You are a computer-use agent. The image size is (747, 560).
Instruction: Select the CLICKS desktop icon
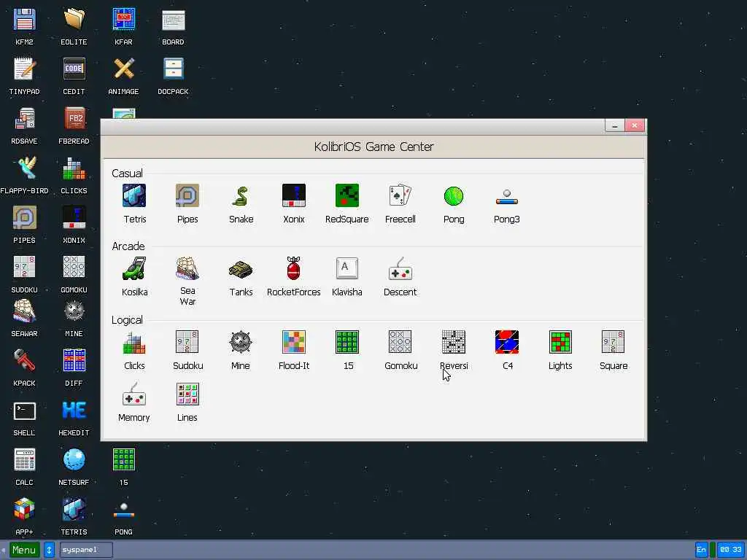74,168
